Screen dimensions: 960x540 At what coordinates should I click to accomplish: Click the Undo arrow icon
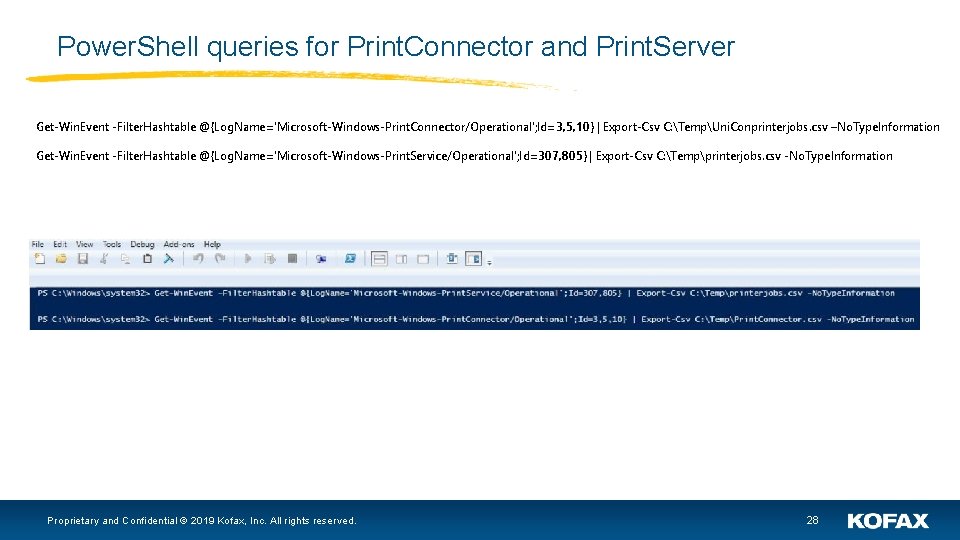pyautogui.click(x=198, y=258)
